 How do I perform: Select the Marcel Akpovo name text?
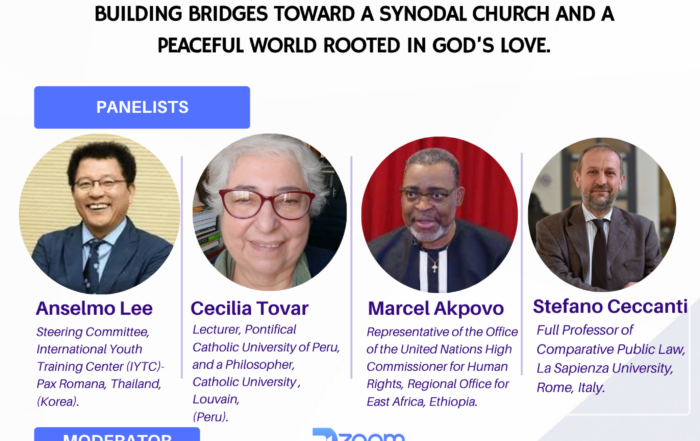pyautogui.click(x=436, y=308)
